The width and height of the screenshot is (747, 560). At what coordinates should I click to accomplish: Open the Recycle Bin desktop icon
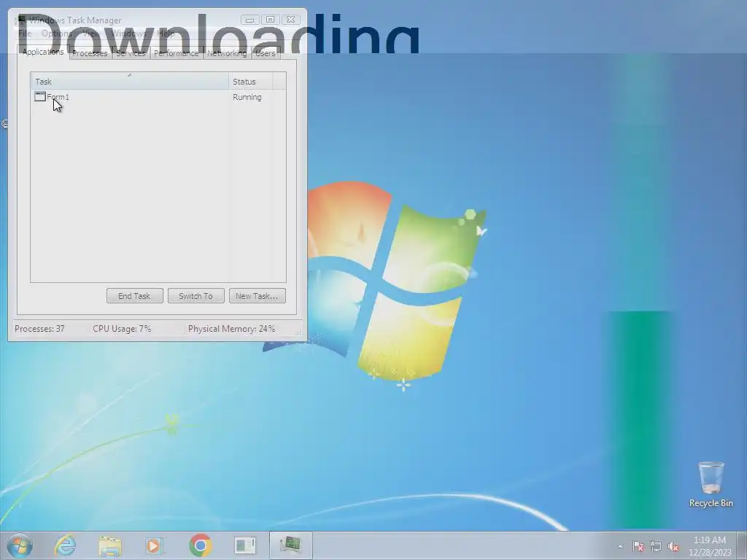pos(711,484)
